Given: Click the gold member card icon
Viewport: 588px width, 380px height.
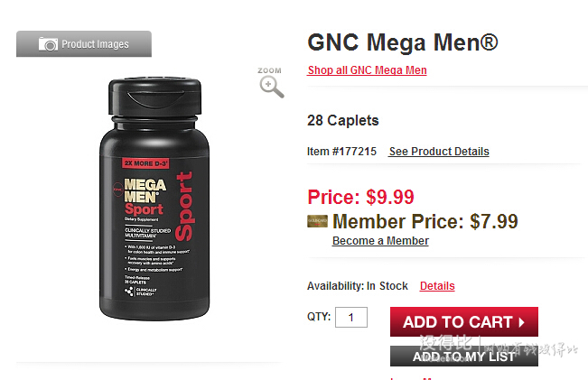Looking at the screenshot, I should (x=317, y=221).
